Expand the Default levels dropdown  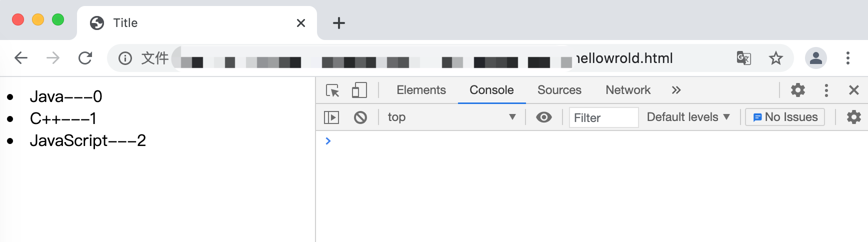(x=688, y=117)
